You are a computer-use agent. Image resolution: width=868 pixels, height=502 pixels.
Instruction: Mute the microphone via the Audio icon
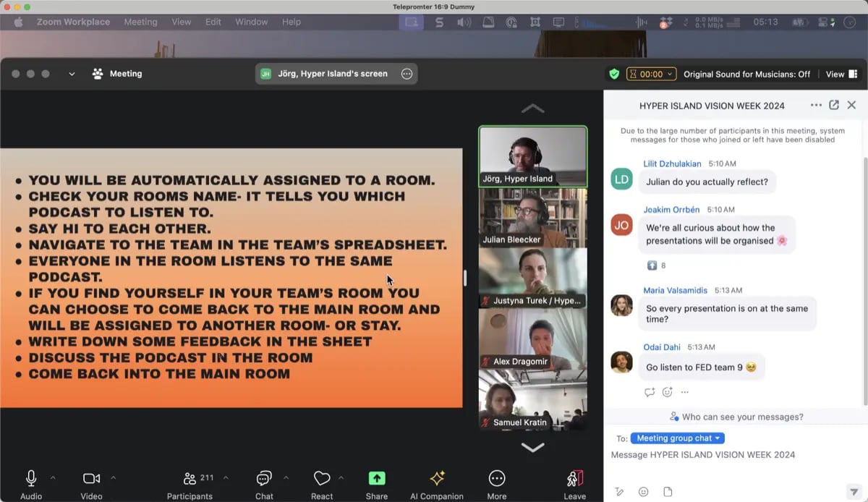(30, 478)
